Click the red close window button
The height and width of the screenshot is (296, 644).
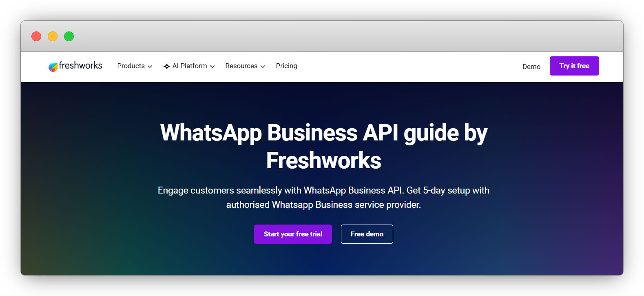coord(36,36)
